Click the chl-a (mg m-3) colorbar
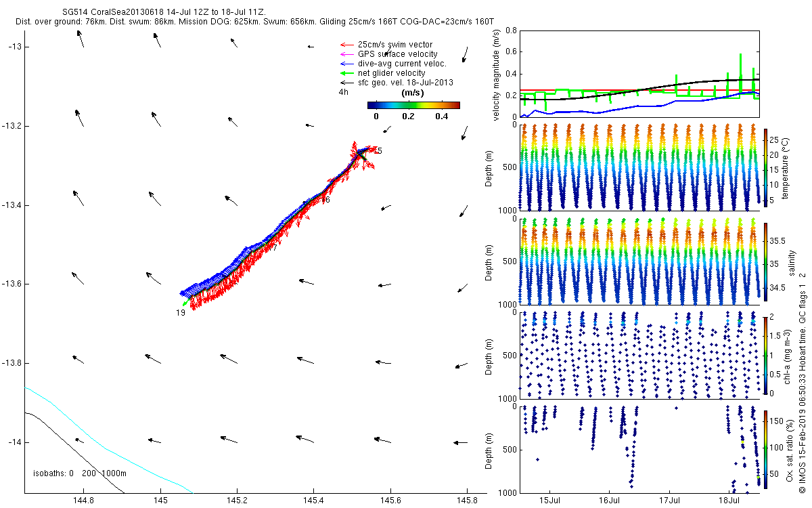 pyautogui.click(x=765, y=355)
